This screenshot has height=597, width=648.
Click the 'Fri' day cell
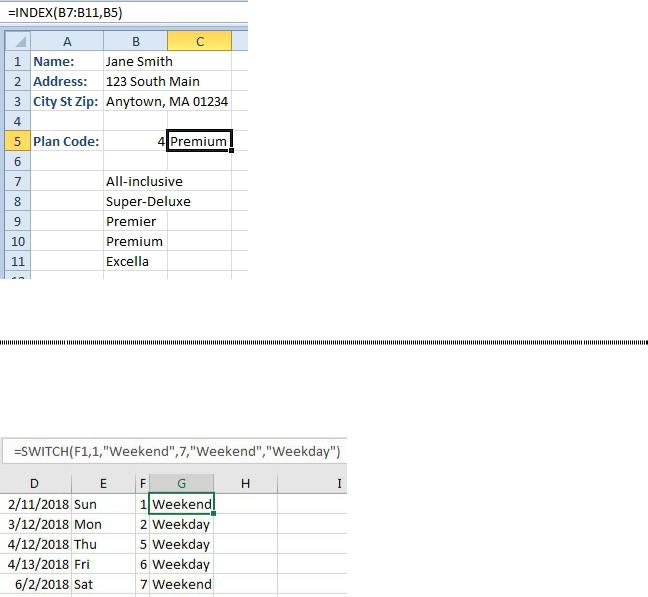(x=103, y=564)
